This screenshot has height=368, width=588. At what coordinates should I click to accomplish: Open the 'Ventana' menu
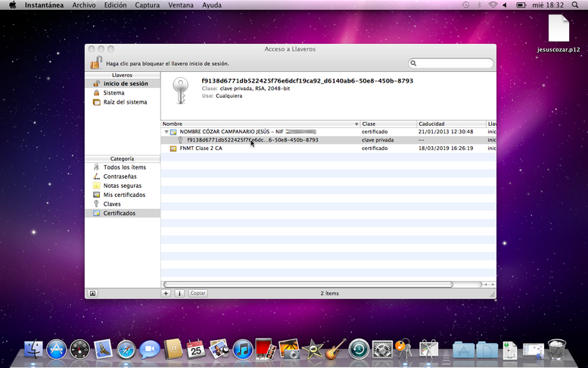(x=181, y=5)
